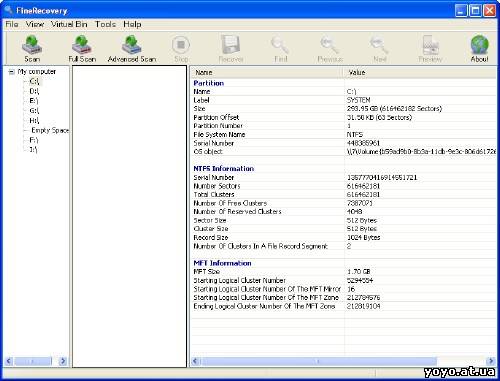Image resolution: width=500 pixels, height=381 pixels.
Task: Click the Number Of Free Clusters row
Action: [x=343, y=203]
